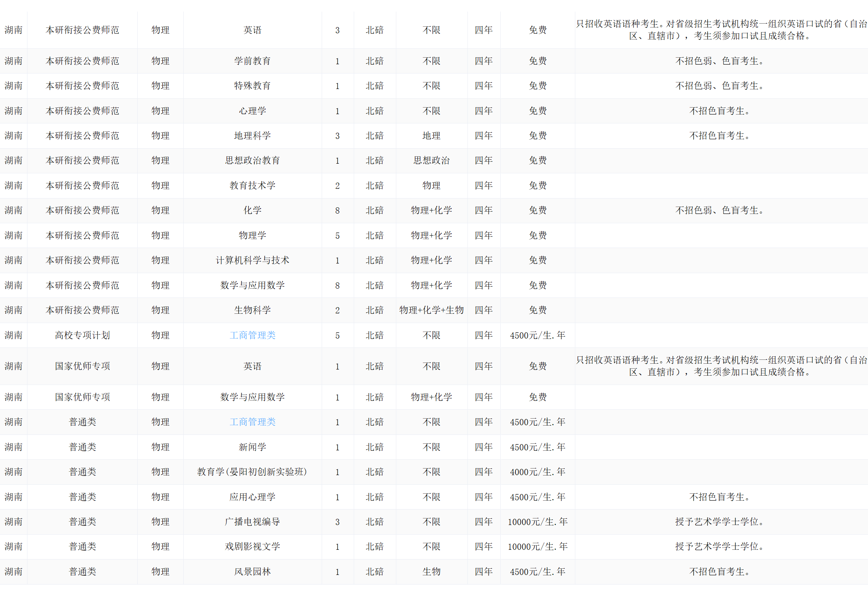This screenshot has width=868, height=614.
Task: Select 高校专项计划 category cell
Action: (82, 335)
